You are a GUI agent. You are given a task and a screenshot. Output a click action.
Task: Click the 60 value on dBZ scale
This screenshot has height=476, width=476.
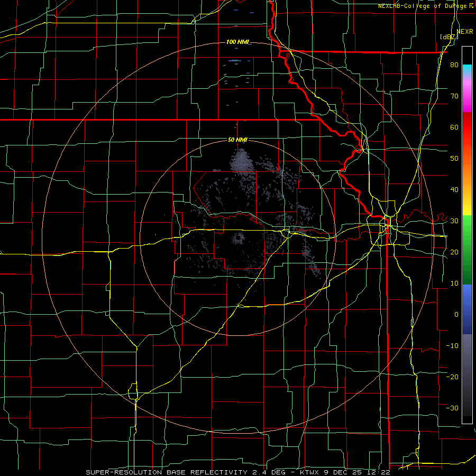(x=454, y=127)
